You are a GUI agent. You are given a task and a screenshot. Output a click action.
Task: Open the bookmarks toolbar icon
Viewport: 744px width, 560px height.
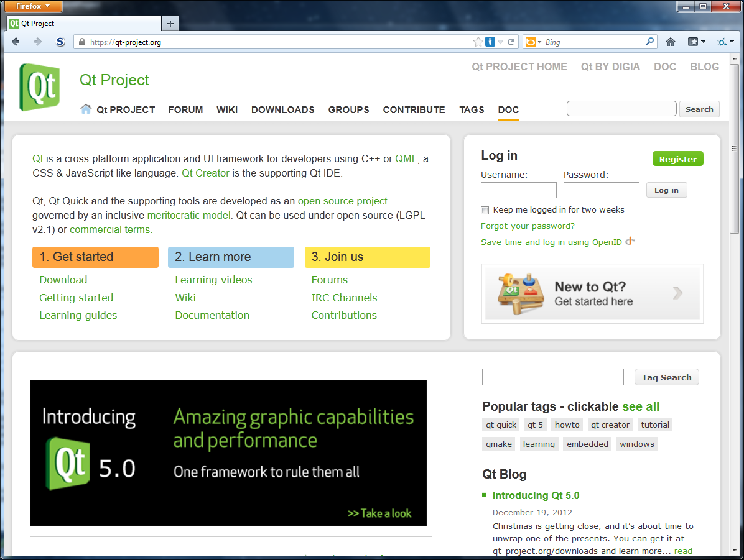(693, 42)
